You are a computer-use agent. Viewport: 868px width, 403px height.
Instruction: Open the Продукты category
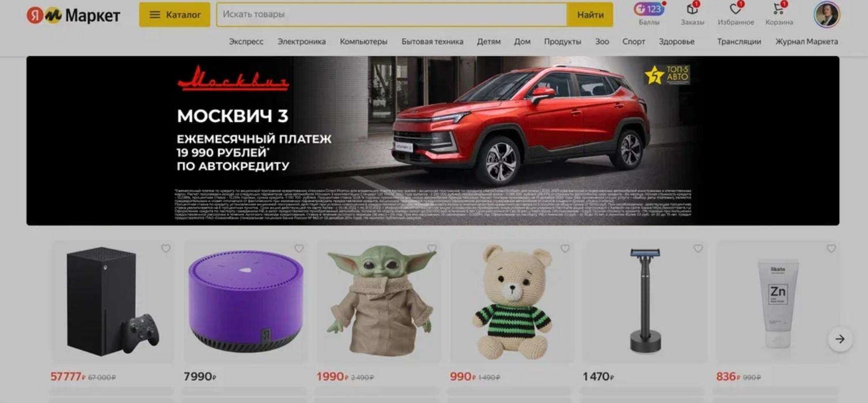(x=562, y=42)
